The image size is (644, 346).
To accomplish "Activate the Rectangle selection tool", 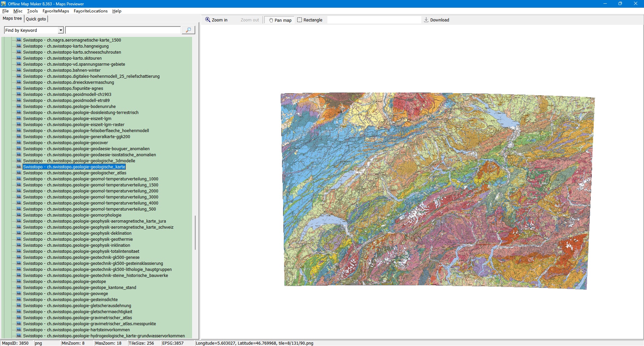I will coord(310,20).
